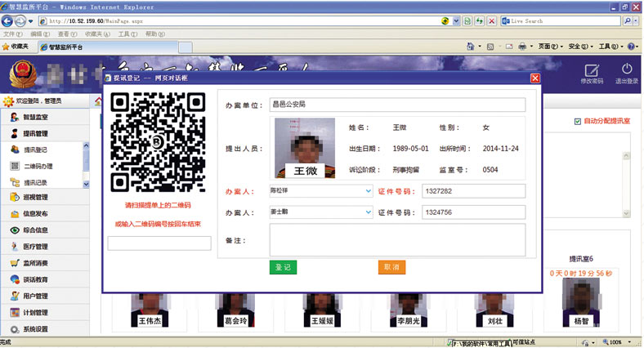The width and height of the screenshot is (644, 348).
Task: Open the 查看 menu
Action: coord(67,34)
